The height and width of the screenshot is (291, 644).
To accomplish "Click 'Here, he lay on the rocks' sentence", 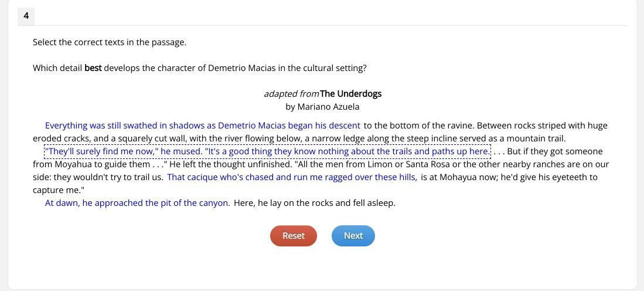I will [x=315, y=203].
